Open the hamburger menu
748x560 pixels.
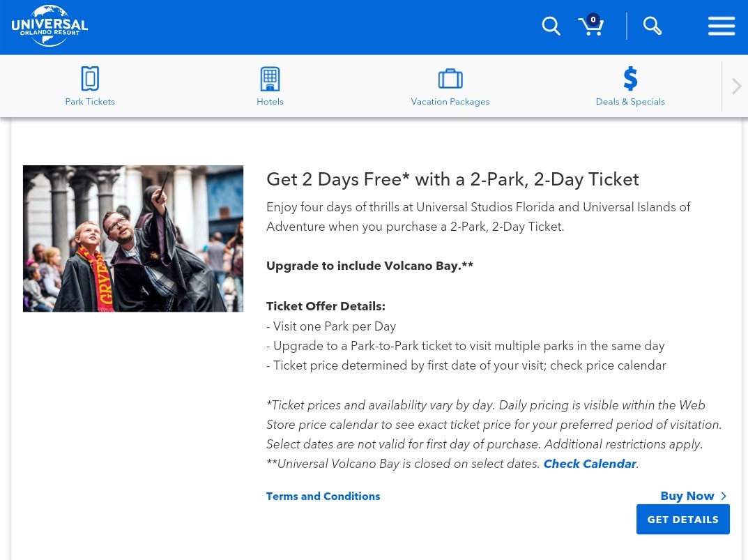722,27
